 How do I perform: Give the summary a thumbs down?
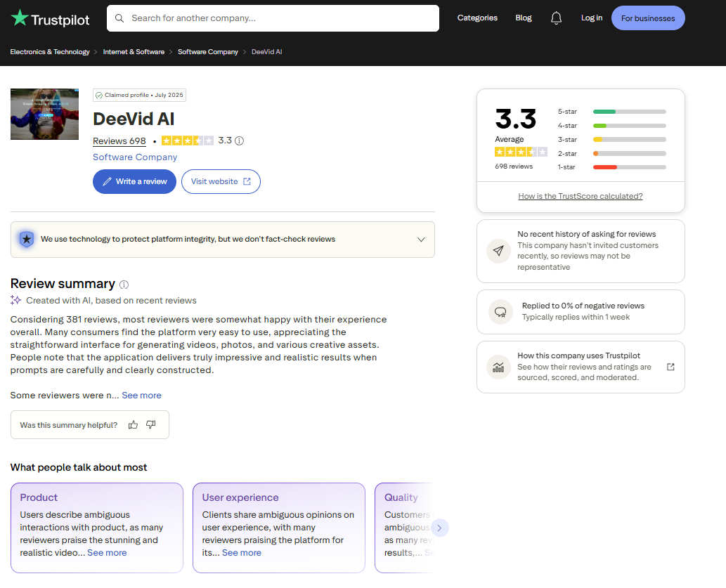pyautogui.click(x=151, y=424)
